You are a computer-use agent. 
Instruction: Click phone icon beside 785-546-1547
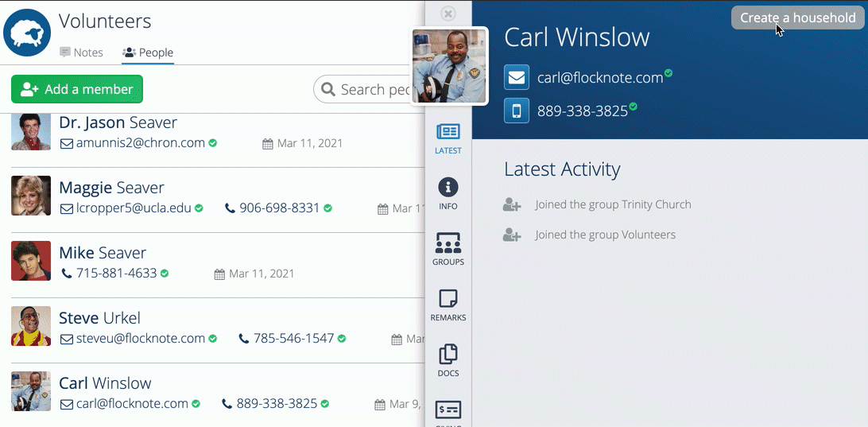click(244, 339)
